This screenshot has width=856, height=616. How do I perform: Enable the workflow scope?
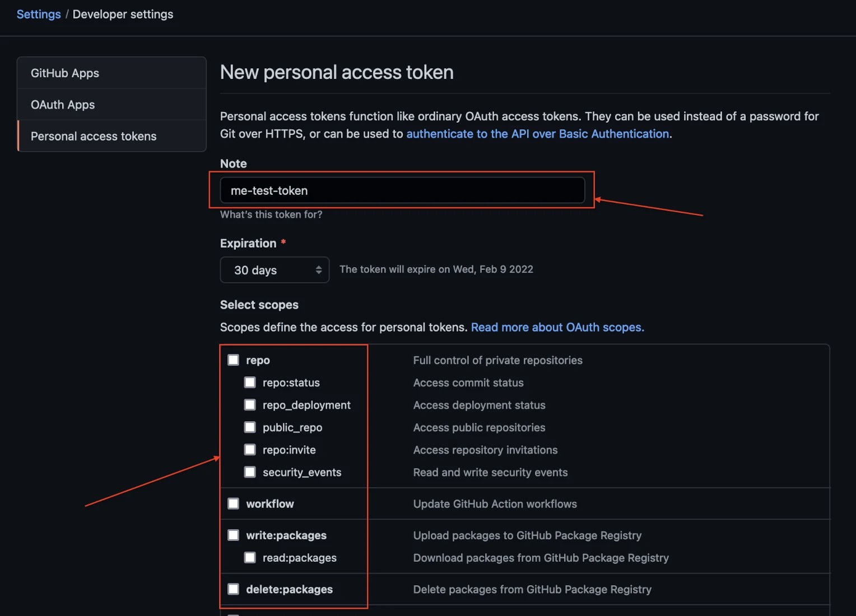click(233, 503)
